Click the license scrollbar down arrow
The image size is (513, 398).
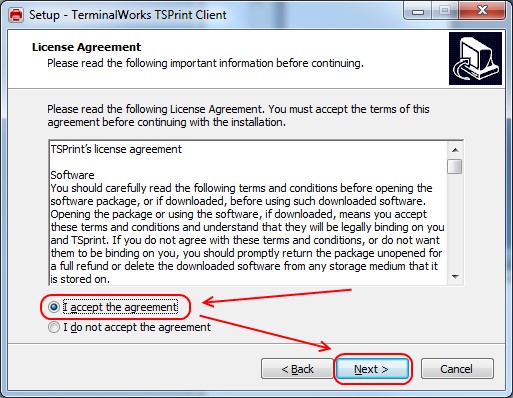(x=455, y=276)
